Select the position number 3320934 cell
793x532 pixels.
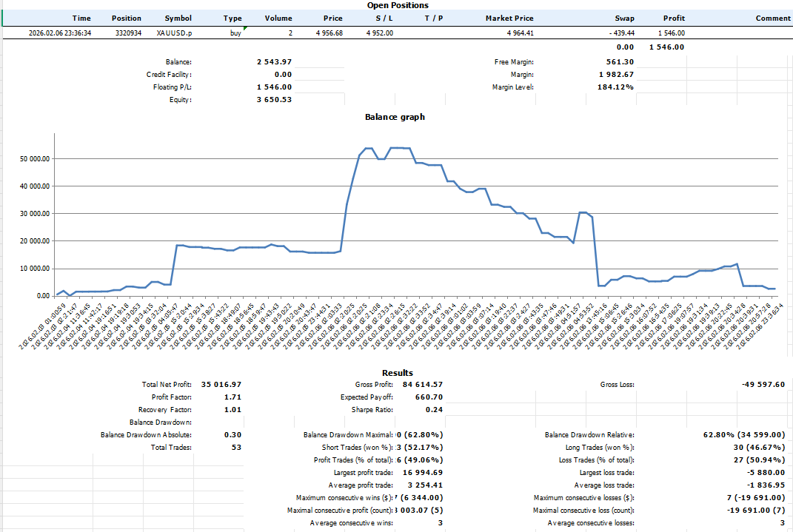130,33
